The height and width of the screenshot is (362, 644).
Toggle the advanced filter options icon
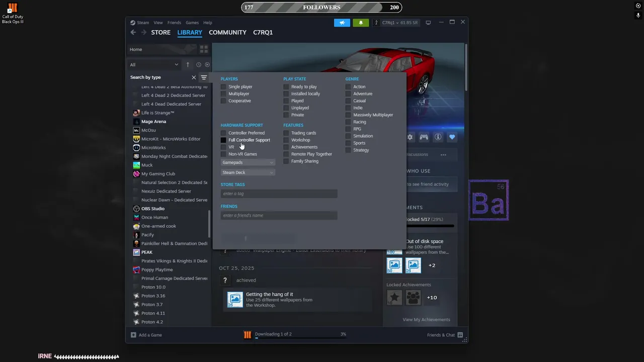click(204, 77)
